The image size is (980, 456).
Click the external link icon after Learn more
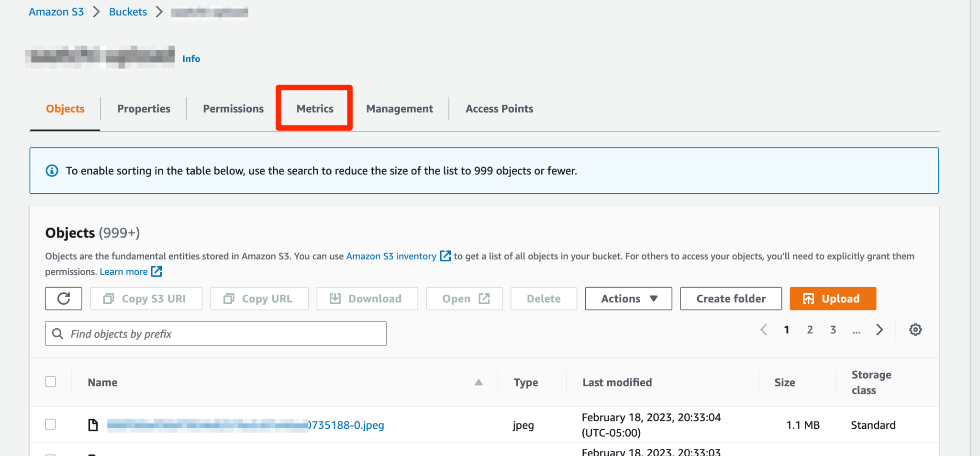[156, 271]
